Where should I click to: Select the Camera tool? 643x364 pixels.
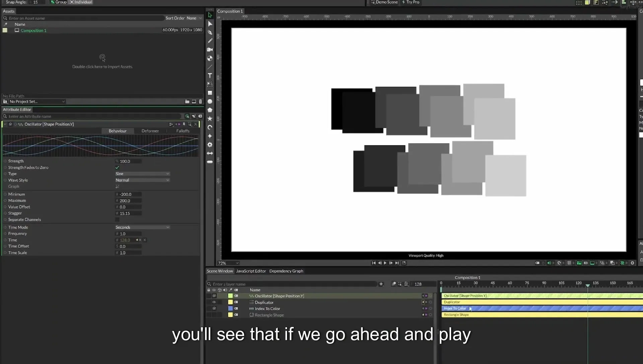click(210, 50)
